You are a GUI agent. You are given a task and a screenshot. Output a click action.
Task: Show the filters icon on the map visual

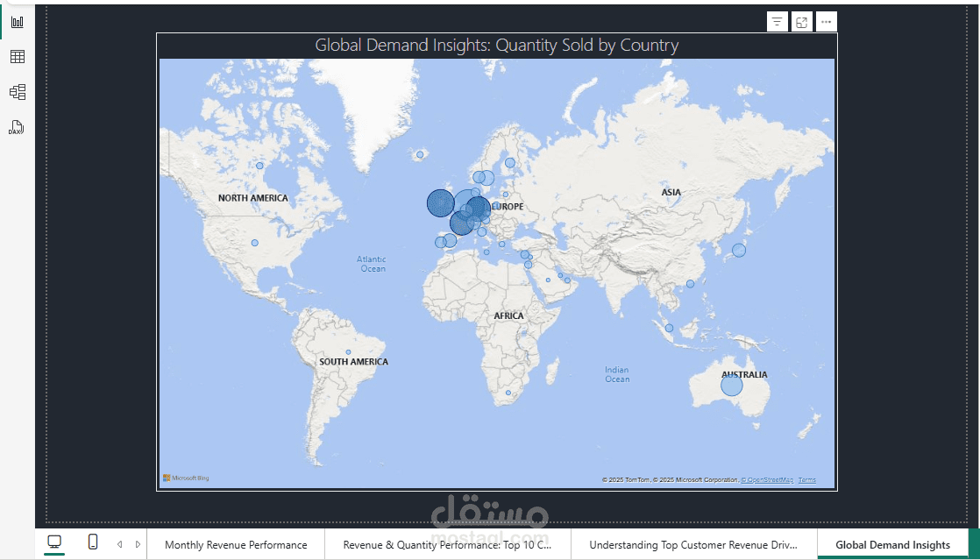[x=777, y=22]
